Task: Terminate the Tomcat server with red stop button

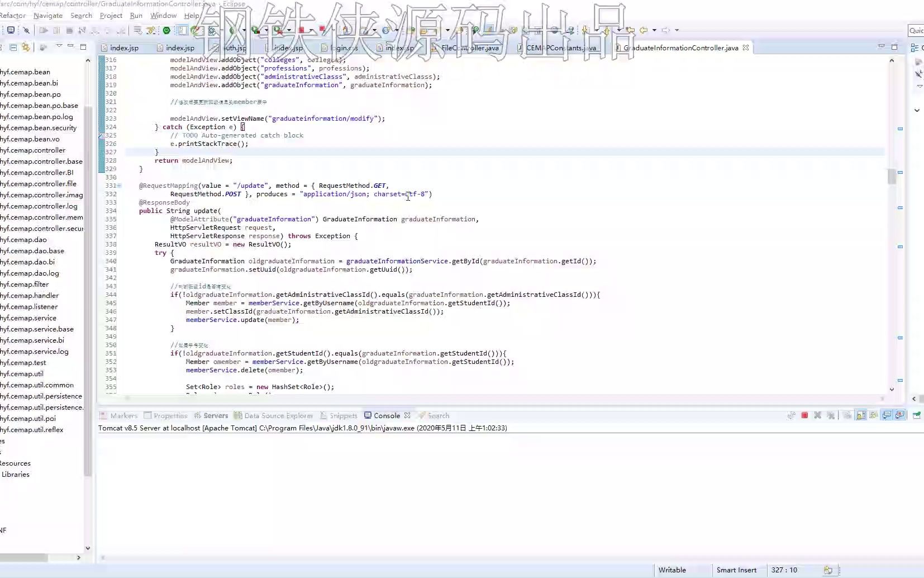Action: 804,415
